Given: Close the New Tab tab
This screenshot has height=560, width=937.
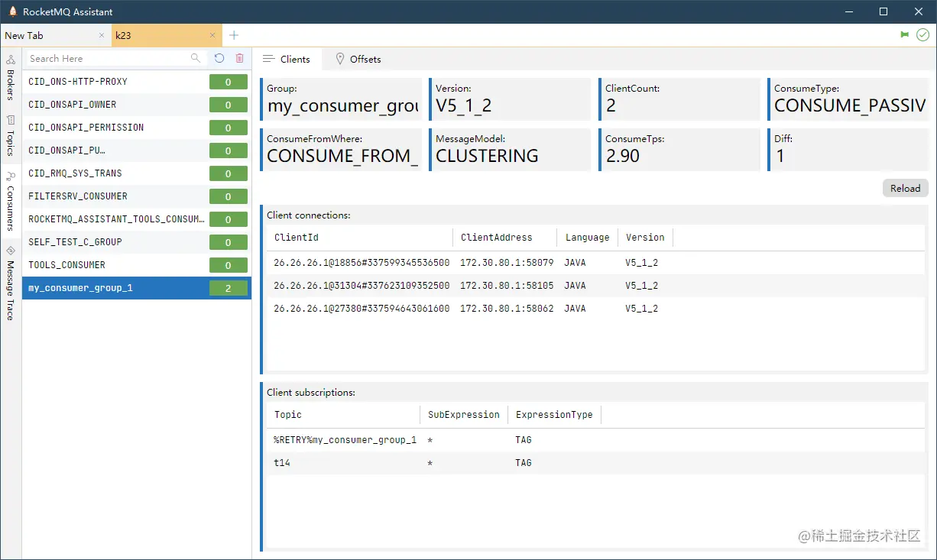Looking at the screenshot, I should click(102, 35).
